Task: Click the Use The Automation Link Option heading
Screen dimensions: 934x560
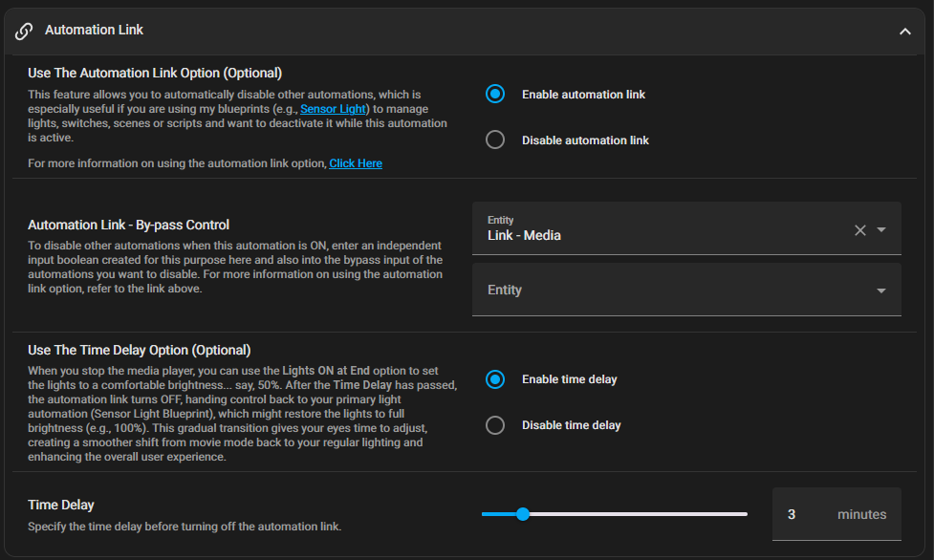Action: tap(155, 74)
